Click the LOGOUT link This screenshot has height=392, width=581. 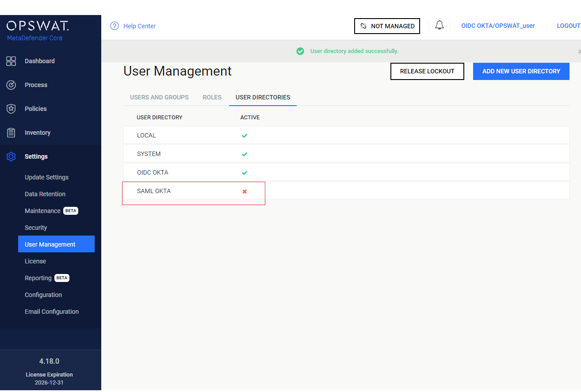[569, 26]
